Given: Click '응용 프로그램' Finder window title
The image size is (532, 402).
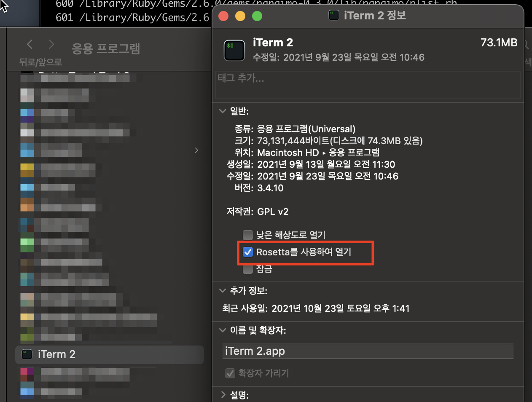Looking at the screenshot, I should click(106, 49).
